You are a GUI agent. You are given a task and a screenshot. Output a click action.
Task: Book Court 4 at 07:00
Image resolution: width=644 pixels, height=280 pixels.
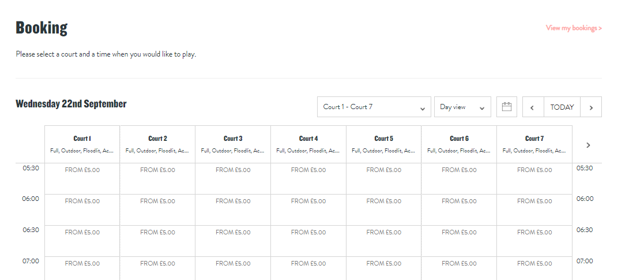click(x=308, y=268)
